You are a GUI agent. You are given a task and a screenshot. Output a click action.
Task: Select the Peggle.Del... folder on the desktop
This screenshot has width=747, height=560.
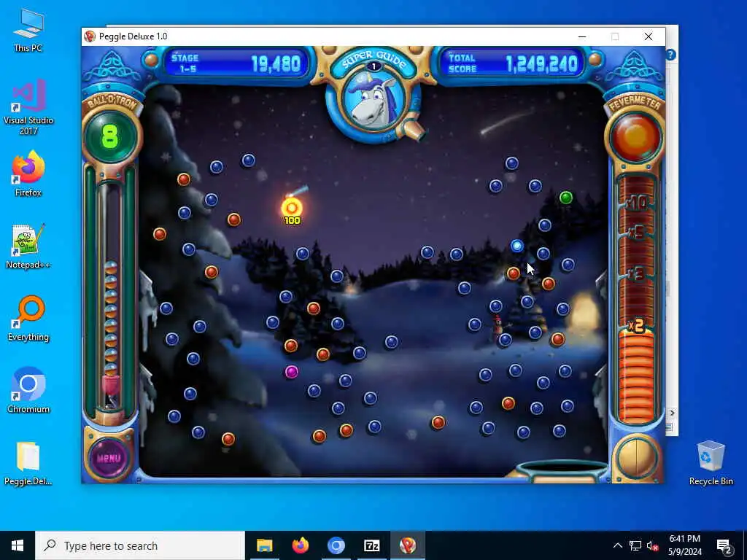point(28,463)
